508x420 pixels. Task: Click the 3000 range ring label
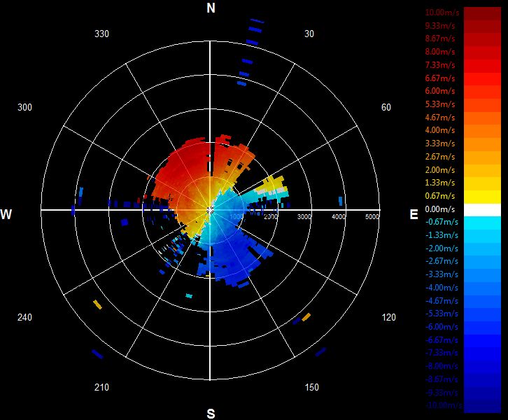[304, 217]
